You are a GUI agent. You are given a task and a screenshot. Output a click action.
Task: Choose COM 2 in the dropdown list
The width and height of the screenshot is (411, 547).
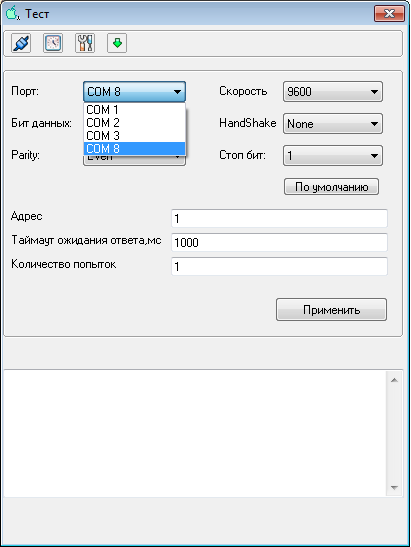click(134, 123)
